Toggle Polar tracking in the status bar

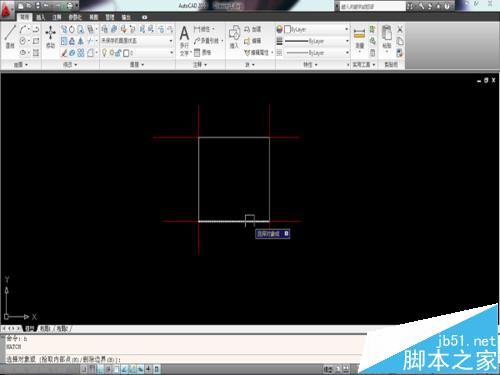coord(108,369)
